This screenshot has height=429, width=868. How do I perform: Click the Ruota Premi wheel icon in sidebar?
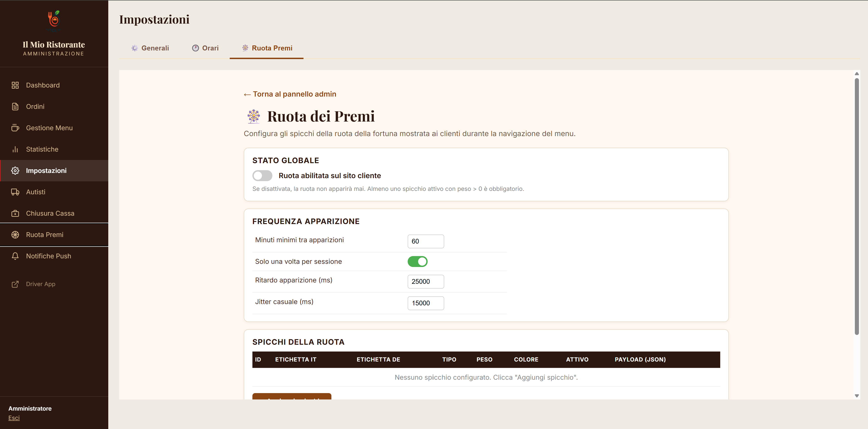tap(15, 235)
